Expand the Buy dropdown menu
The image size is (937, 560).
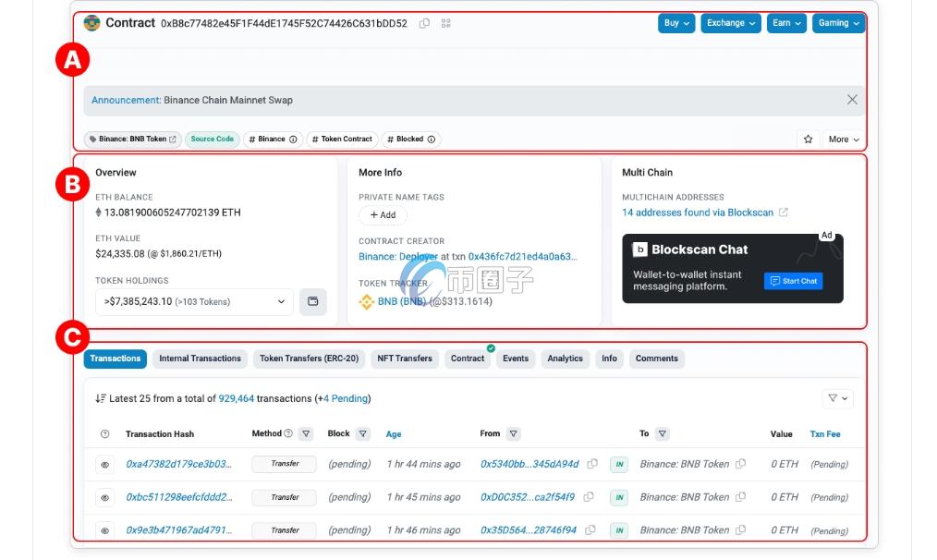[x=676, y=23]
